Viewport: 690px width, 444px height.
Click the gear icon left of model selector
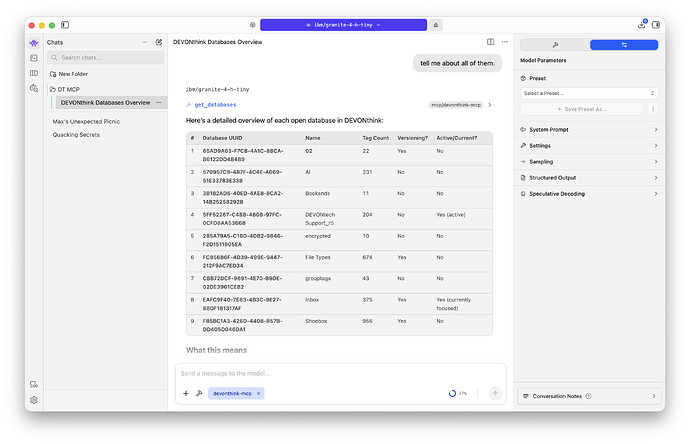[253, 25]
